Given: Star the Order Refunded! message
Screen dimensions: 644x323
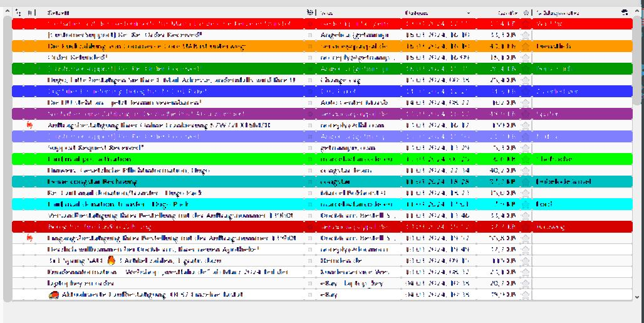Looking at the screenshot, I should [526, 58].
